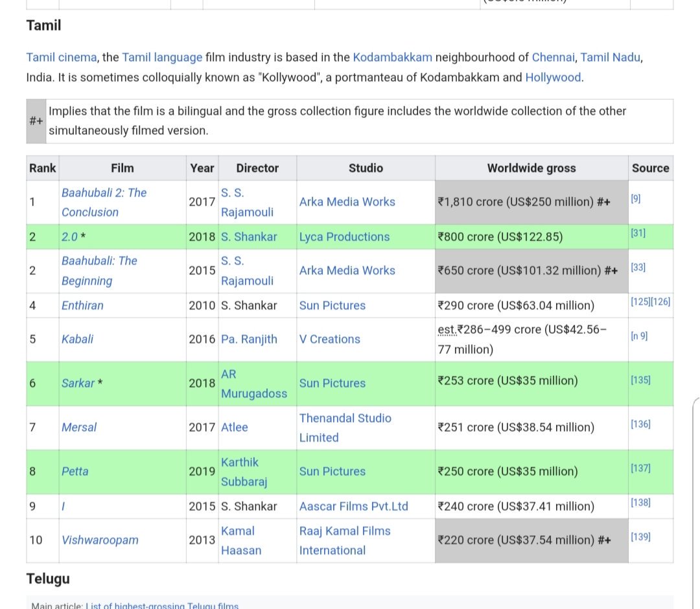Image resolution: width=700 pixels, height=609 pixels.
Task: Open Pa. Ranjith director link
Action: (x=249, y=339)
